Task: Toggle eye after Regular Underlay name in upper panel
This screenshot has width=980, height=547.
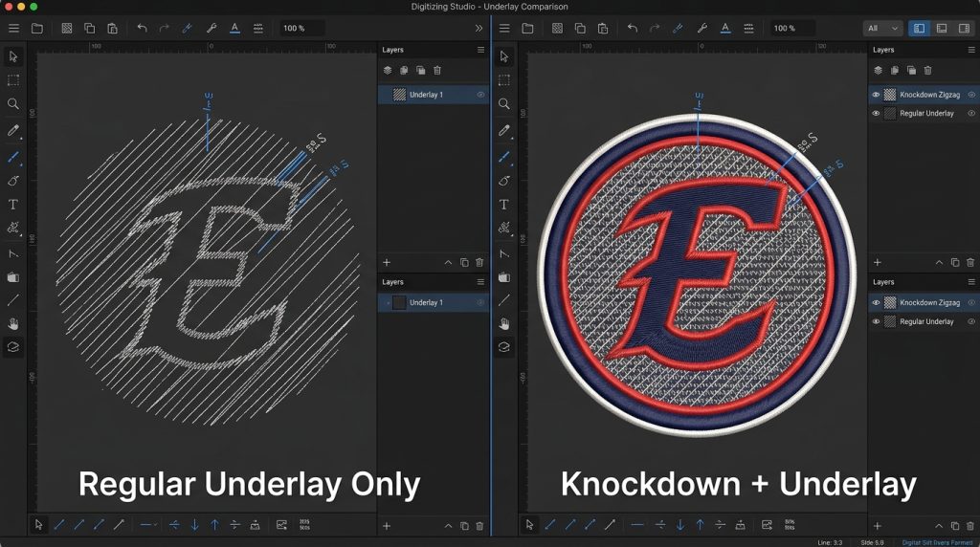Action: tap(971, 114)
